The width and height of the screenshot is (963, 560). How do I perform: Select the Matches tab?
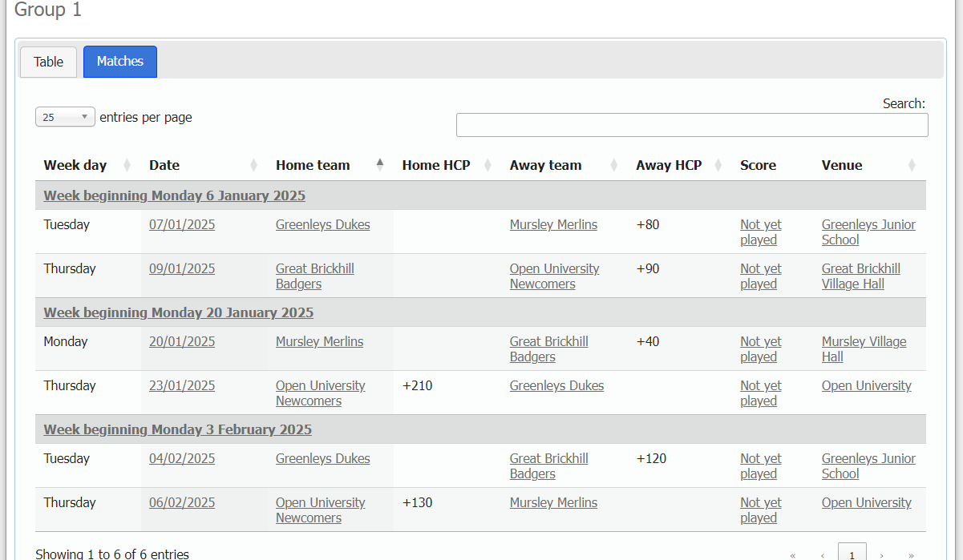pos(120,62)
